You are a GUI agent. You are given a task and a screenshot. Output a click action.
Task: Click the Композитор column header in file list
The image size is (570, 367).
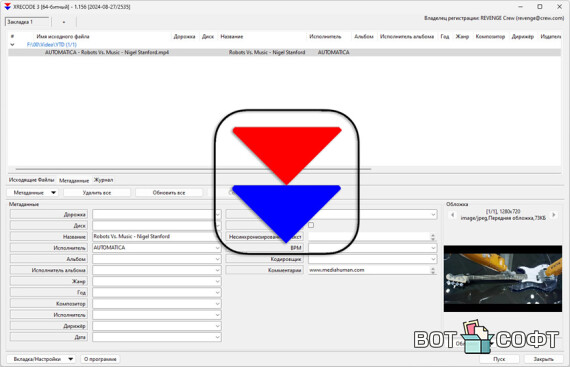coord(490,36)
